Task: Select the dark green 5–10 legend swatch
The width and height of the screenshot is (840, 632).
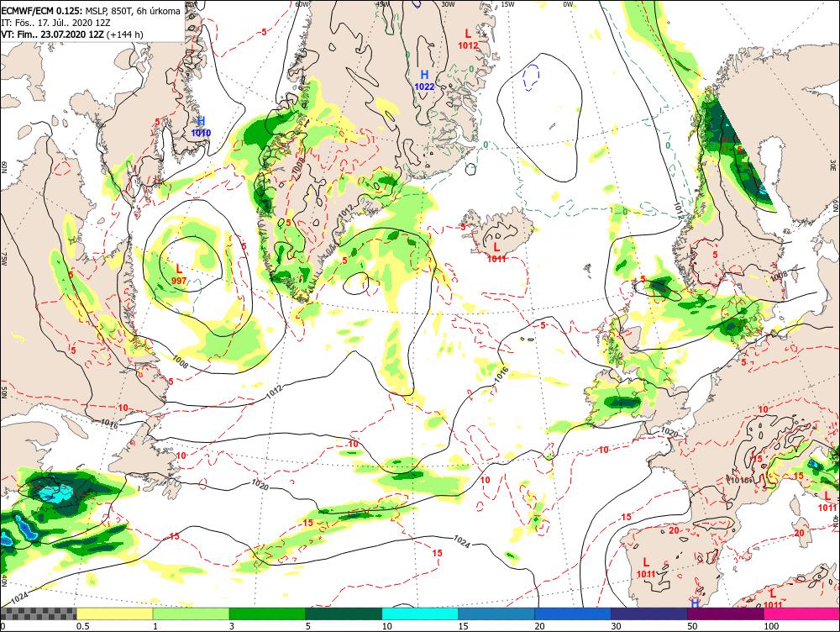Action: 344,614
